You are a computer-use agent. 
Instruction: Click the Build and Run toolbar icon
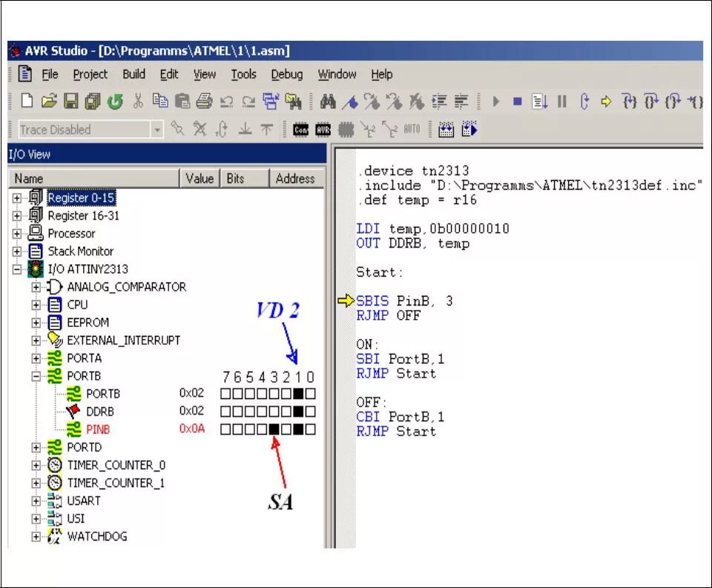click(469, 129)
